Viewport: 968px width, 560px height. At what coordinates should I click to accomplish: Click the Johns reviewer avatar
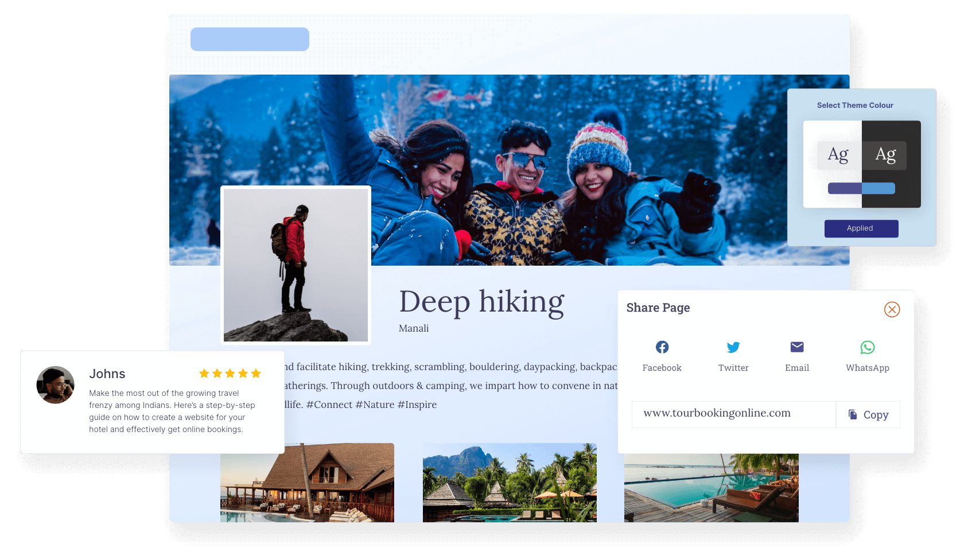pos(56,385)
